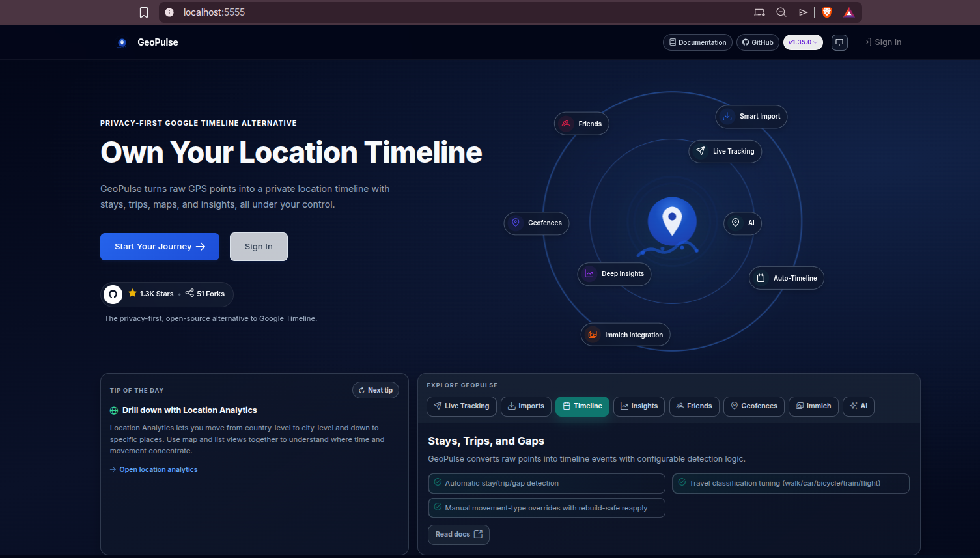
Task: Switch to the Live Tracking tab
Action: [462, 406]
